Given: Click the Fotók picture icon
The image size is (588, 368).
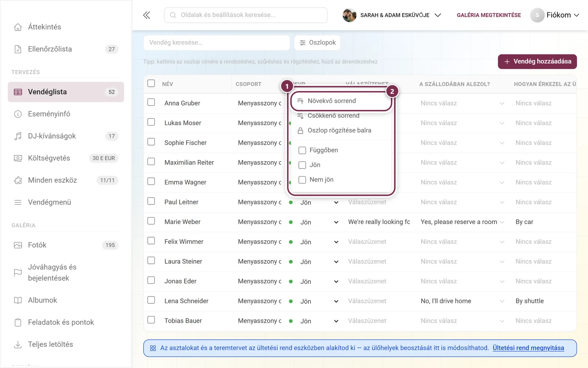Looking at the screenshot, I should pyautogui.click(x=18, y=245).
